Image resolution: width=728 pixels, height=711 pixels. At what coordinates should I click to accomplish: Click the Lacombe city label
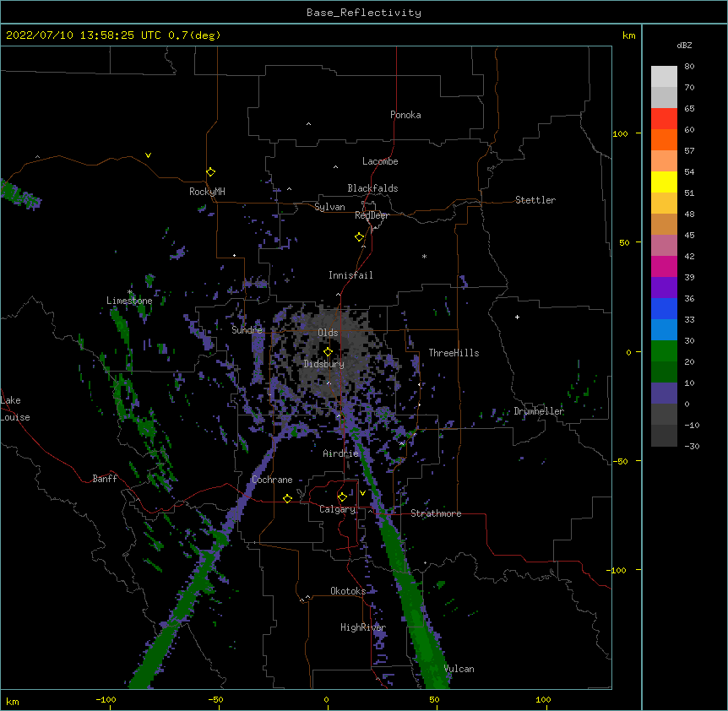pos(380,161)
